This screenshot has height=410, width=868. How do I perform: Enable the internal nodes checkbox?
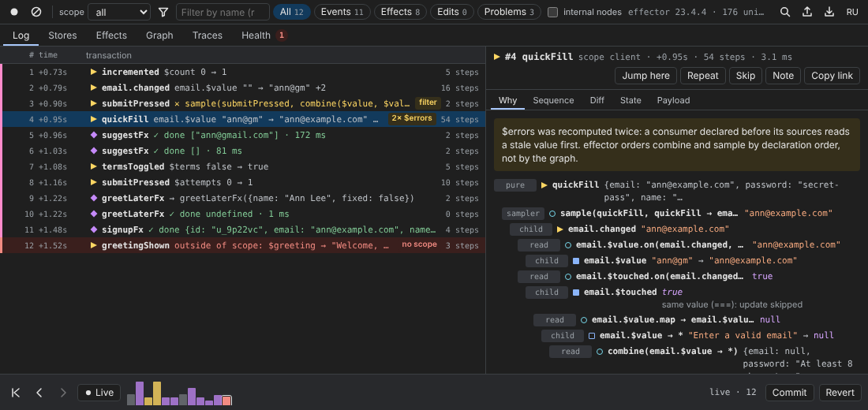[x=552, y=12]
